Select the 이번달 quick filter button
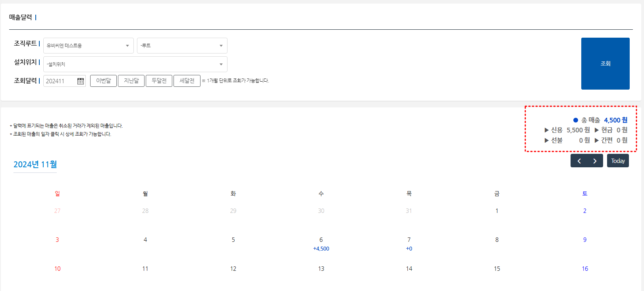The width and height of the screenshot is (644, 291). [x=103, y=81]
